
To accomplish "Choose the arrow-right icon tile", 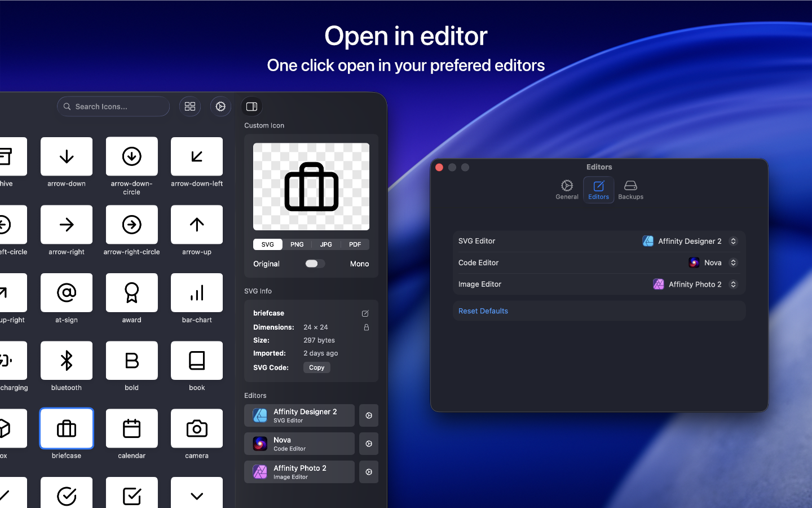I will click(x=67, y=225).
